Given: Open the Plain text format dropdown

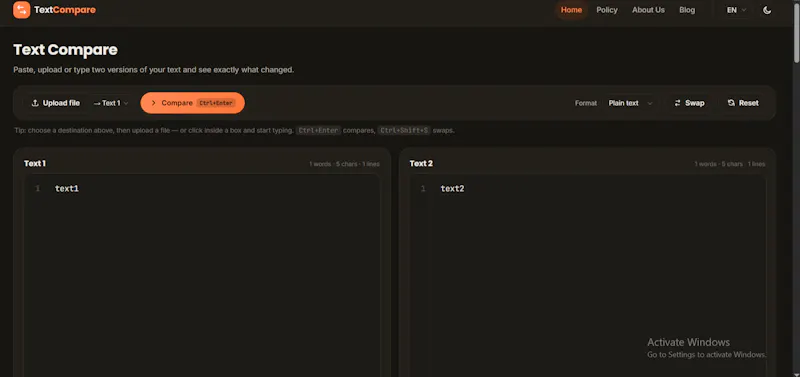Looking at the screenshot, I should (x=630, y=103).
